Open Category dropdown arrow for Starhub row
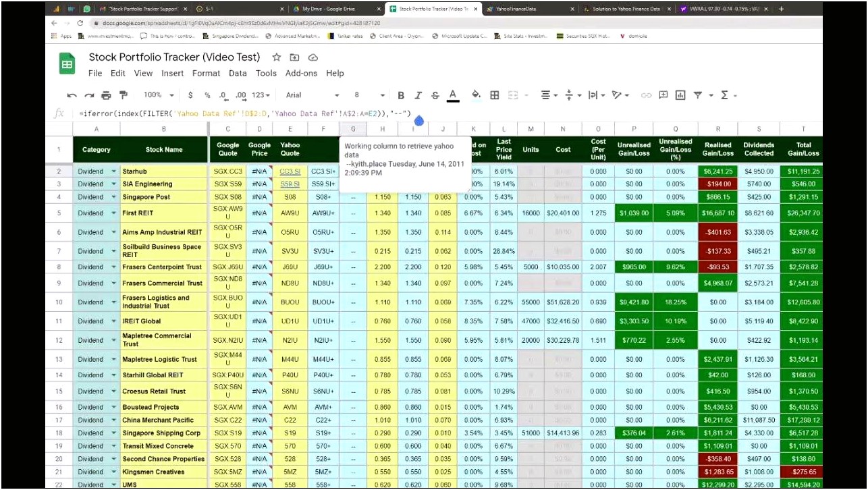The width and height of the screenshot is (868, 490). point(113,171)
